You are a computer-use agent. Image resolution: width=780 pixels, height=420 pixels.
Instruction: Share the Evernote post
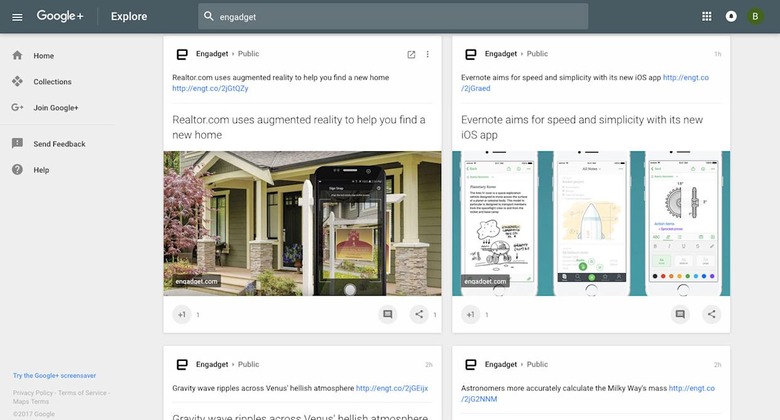tap(711, 314)
